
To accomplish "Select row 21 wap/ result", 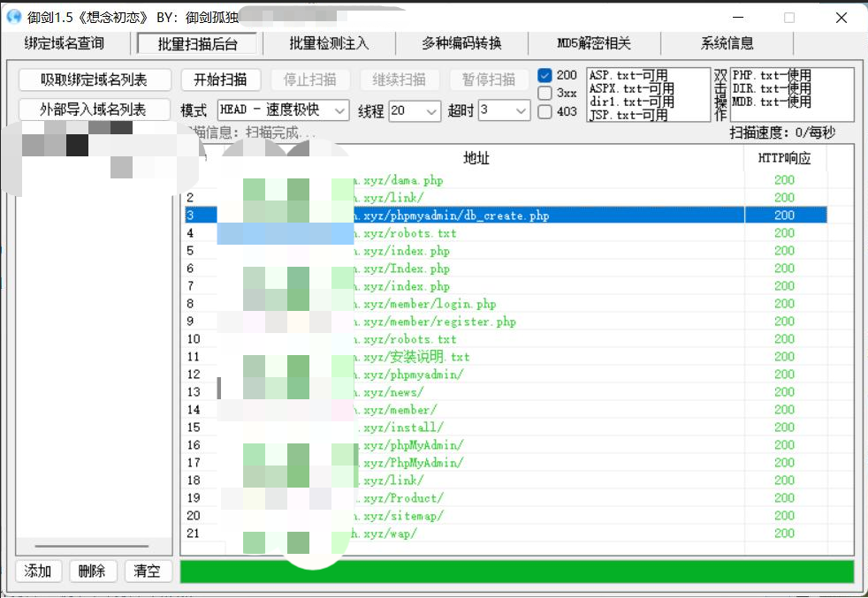I will click(x=506, y=534).
